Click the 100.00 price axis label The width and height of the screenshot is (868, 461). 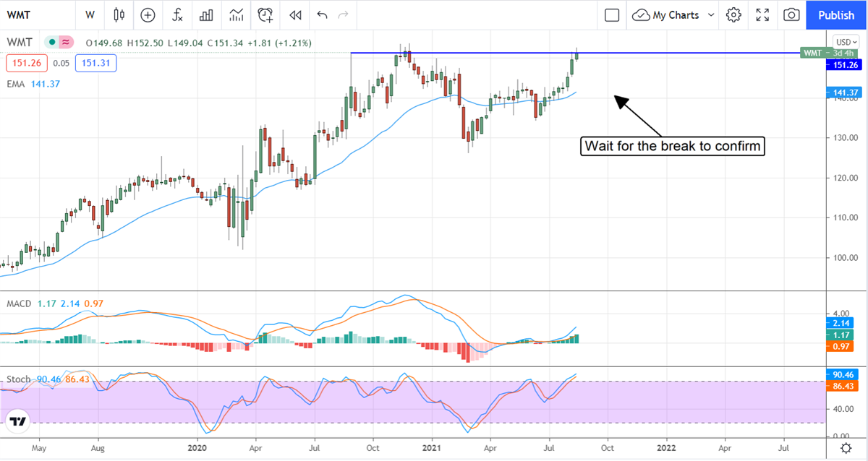pos(846,257)
